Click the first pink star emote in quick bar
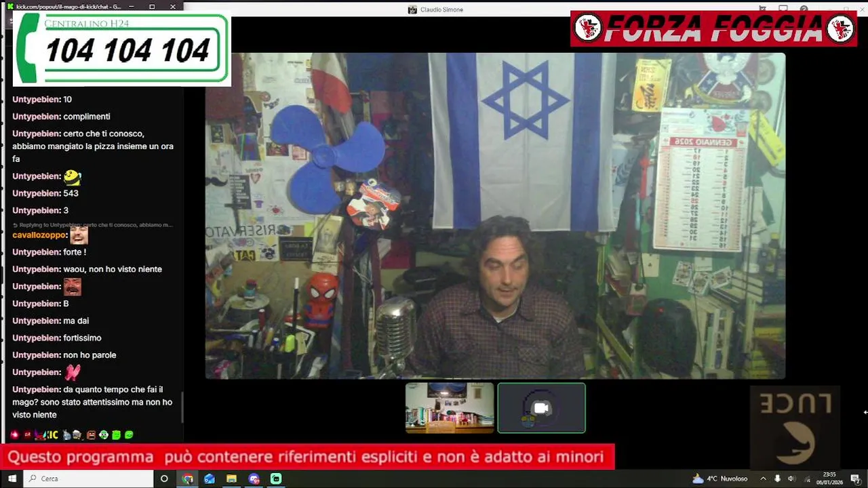This screenshot has height=488, width=868. pos(15,434)
